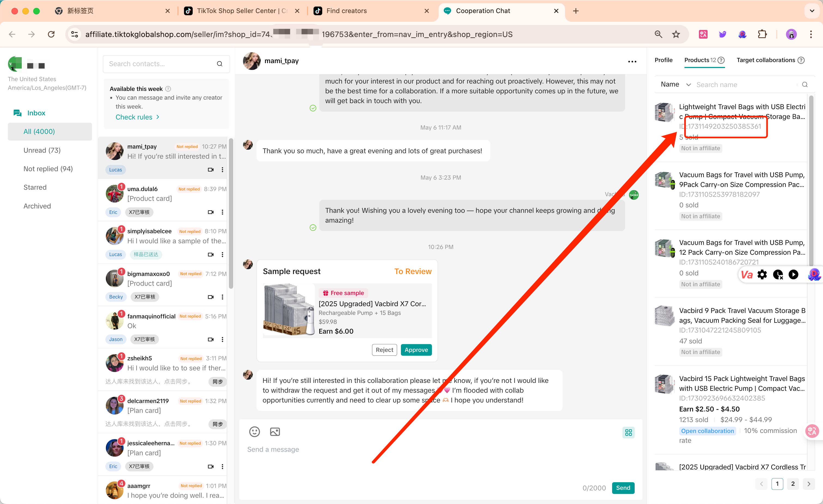The image size is (823, 504).
Task: Click info icon beside Available this week
Action: [x=168, y=89]
